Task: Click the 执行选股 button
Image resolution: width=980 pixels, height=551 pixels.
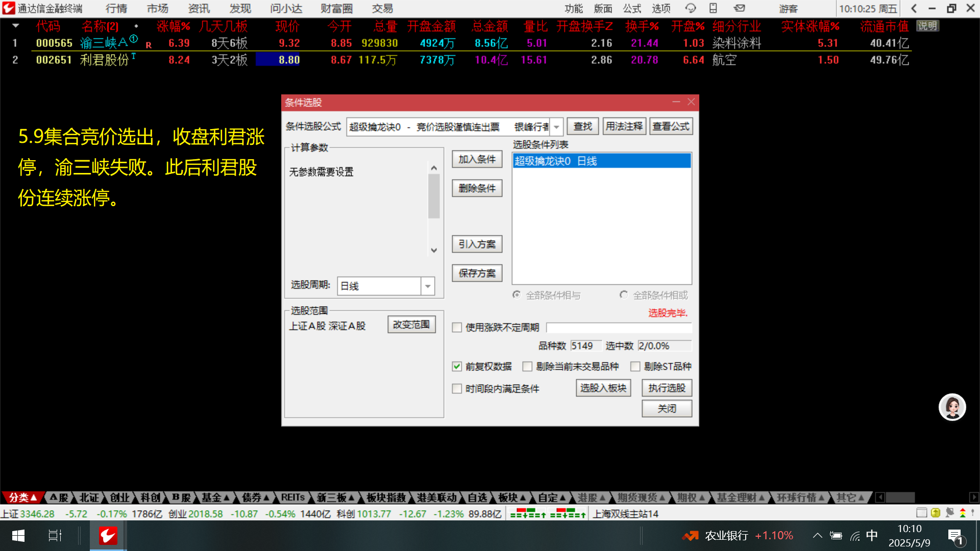Action: (667, 388)
